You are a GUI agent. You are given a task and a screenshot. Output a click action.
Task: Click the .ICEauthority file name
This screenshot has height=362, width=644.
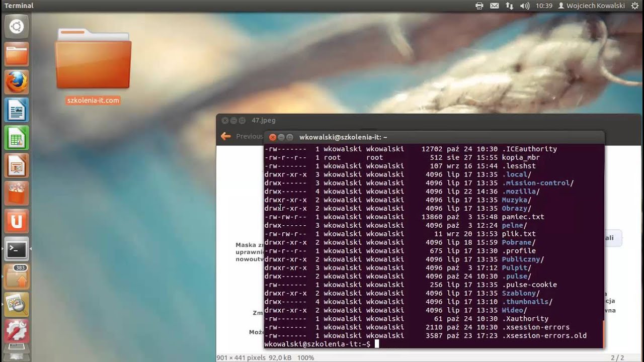click(x=529, y=149)
